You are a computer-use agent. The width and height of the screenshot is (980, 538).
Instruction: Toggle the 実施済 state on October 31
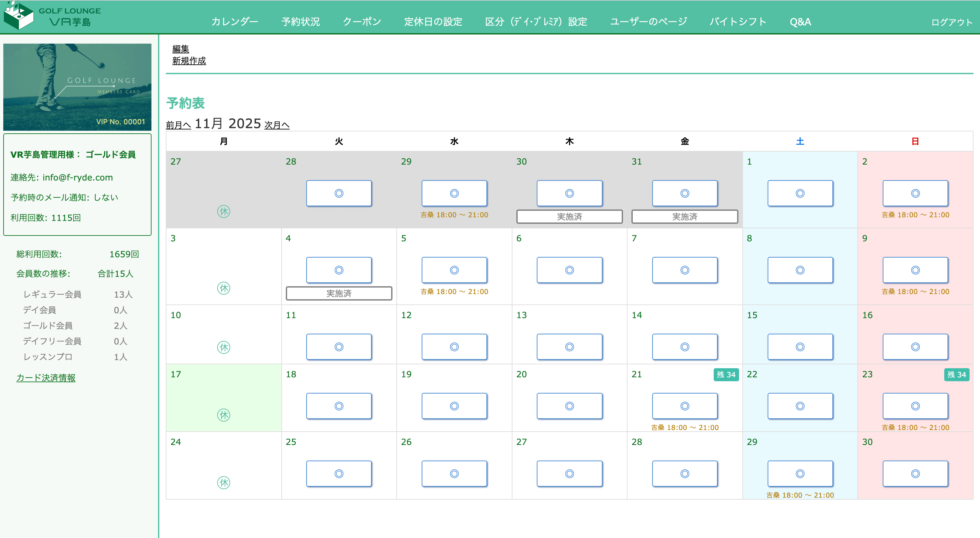(684, 217)
